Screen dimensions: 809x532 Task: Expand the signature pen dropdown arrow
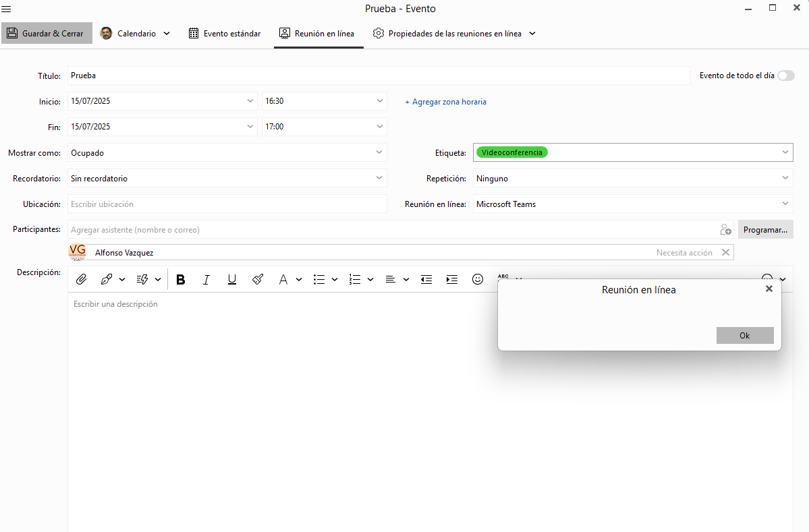coord(122,279)
